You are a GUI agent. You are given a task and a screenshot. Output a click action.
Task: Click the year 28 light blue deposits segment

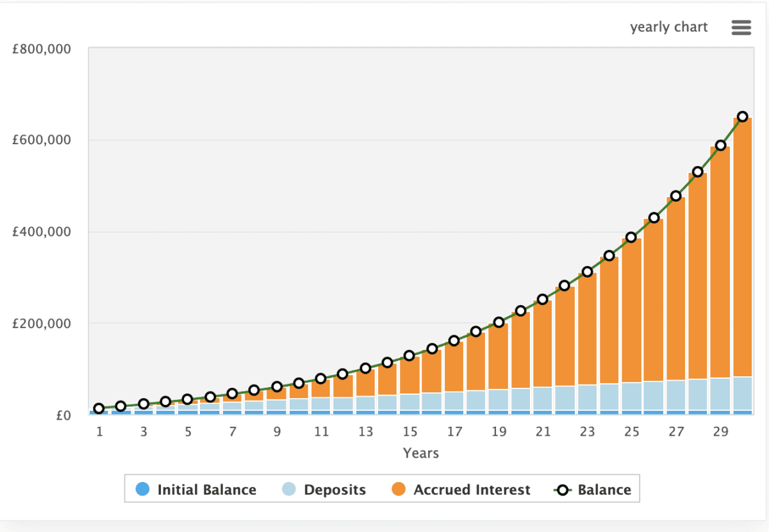click(x=698, y=395)
